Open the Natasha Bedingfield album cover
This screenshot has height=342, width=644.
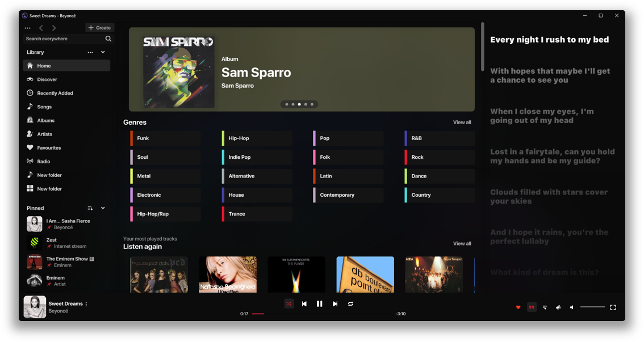click(228, 275)
